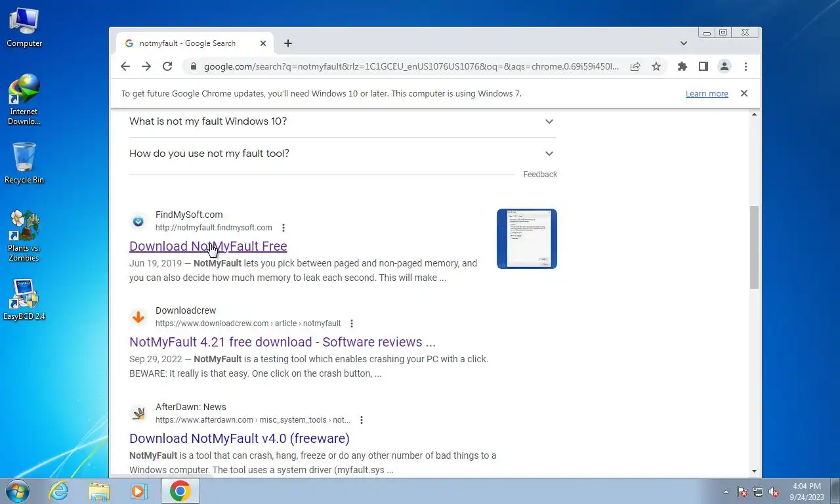Select the EasyBCD 2.4 desktop icon
The image size is (840, 504).
[24, 300]
